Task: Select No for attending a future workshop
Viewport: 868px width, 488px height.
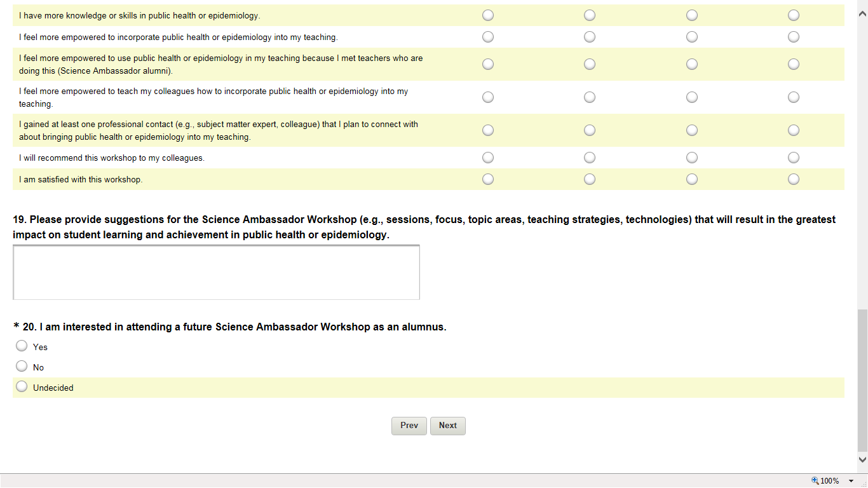Action: 22,367
